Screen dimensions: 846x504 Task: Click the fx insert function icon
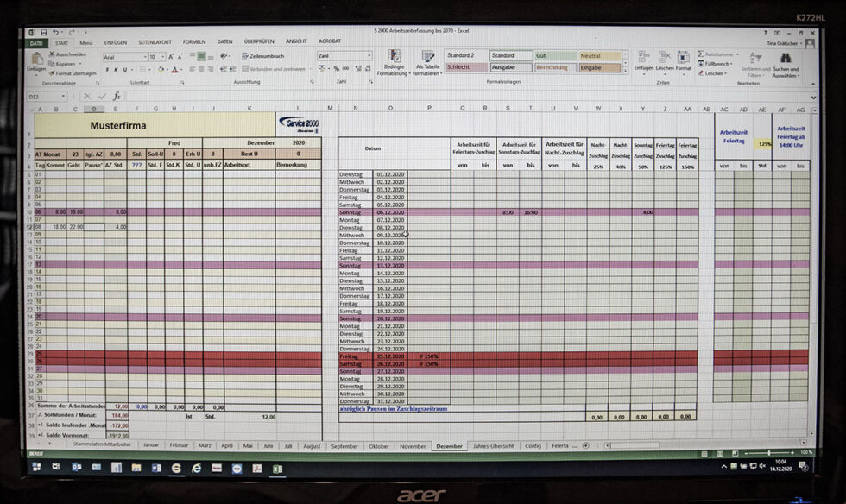[117, 96]
